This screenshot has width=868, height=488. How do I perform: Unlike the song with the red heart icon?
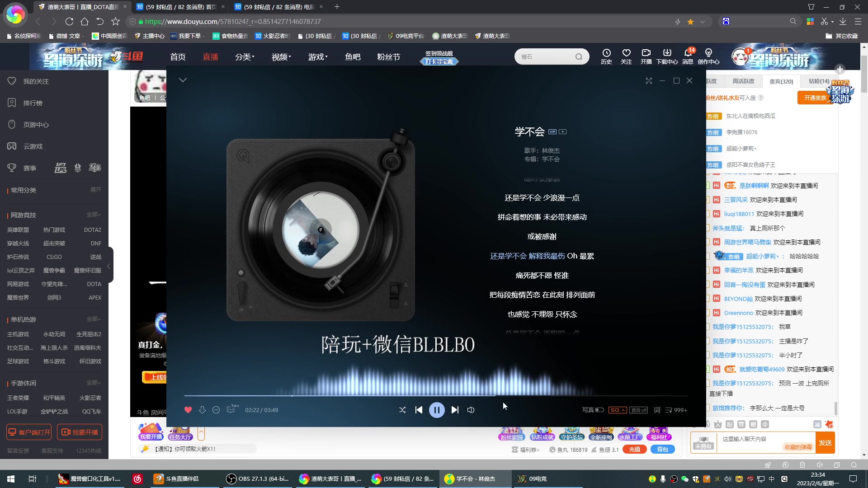(188, 410)
